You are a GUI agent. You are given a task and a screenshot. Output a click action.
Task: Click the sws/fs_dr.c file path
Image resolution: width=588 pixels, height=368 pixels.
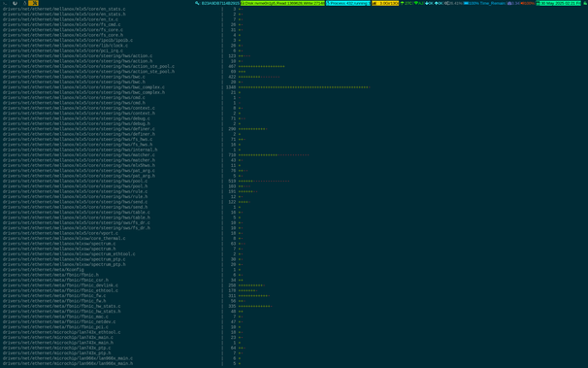(77, 222)
